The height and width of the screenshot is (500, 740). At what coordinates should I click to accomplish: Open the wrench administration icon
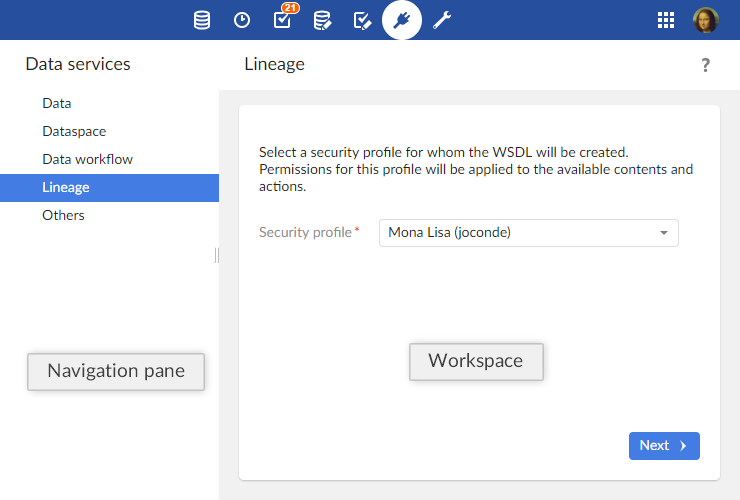coord(442,20)
